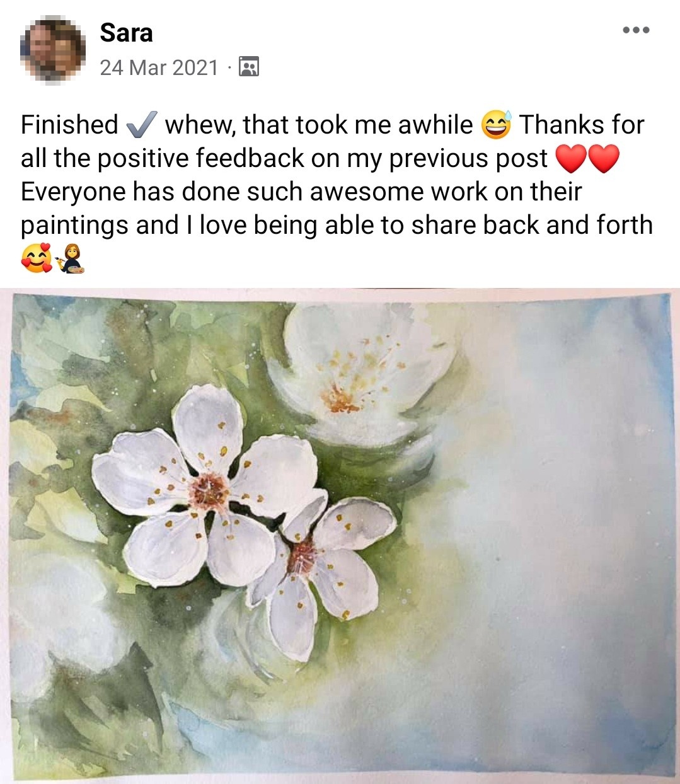Viewport: 680px width, 784px height.
Task: Click the text 'positive feedback on my previous post'
Action: click(x=322, y=158)
